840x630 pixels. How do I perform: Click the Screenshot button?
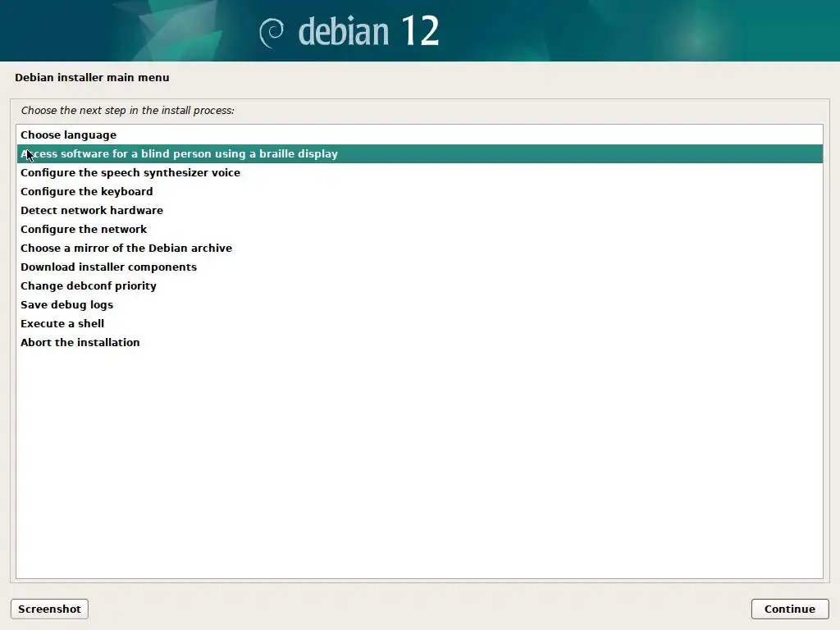49,609
